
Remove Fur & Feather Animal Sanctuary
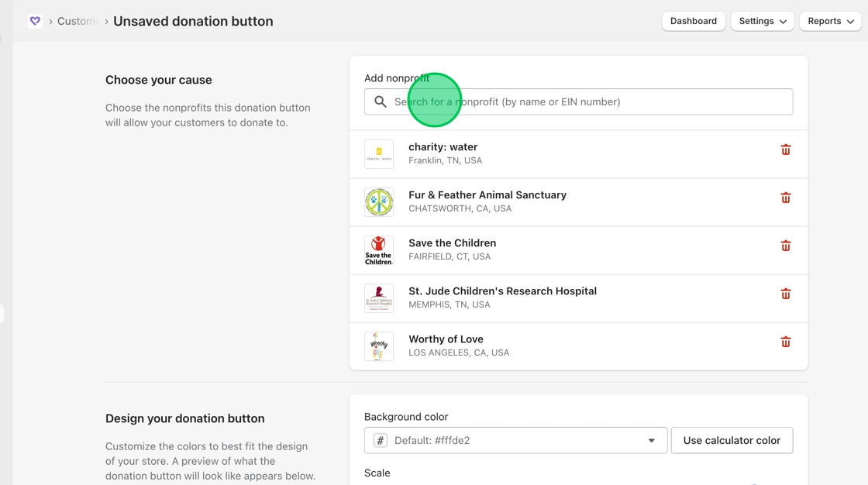coord(786,198)
